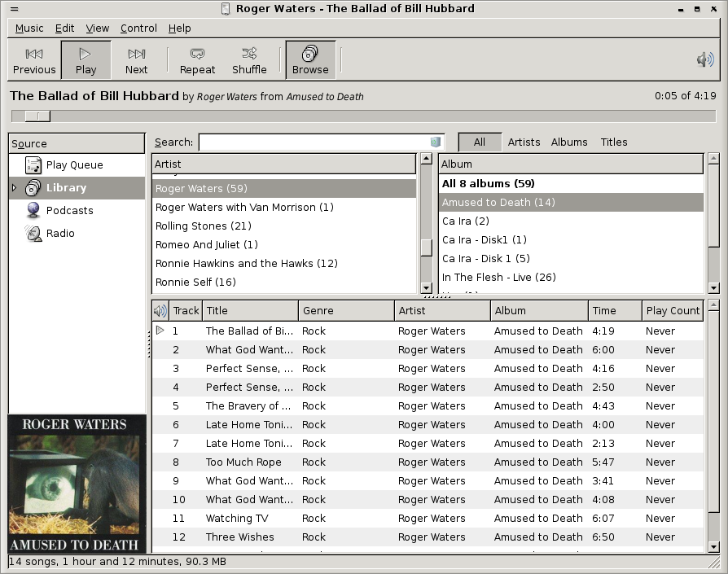Screen dimensions: 728x574
Task: Select artist Ronnie Self (16)
Action: pyautogui.click(x=283, y=283)
